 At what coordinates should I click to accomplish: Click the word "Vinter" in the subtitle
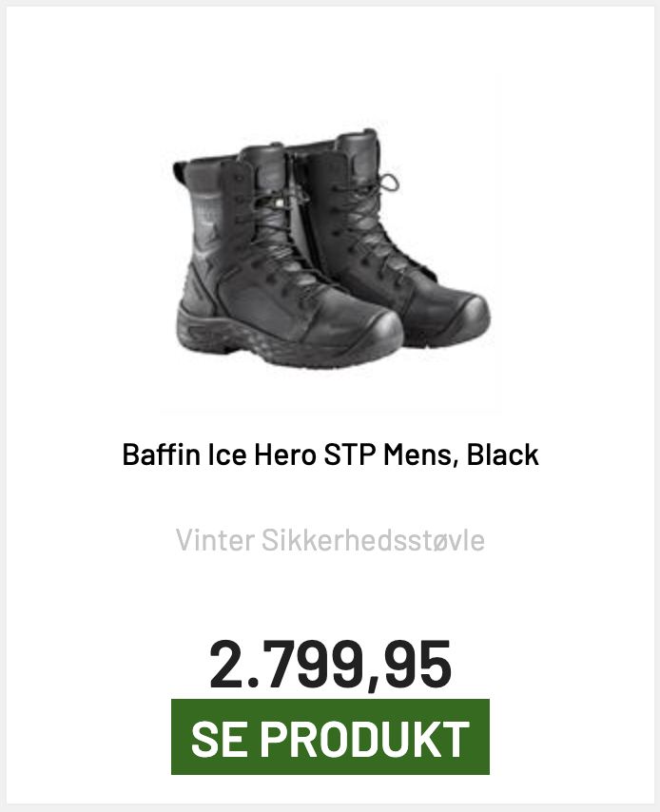(214, 541)
